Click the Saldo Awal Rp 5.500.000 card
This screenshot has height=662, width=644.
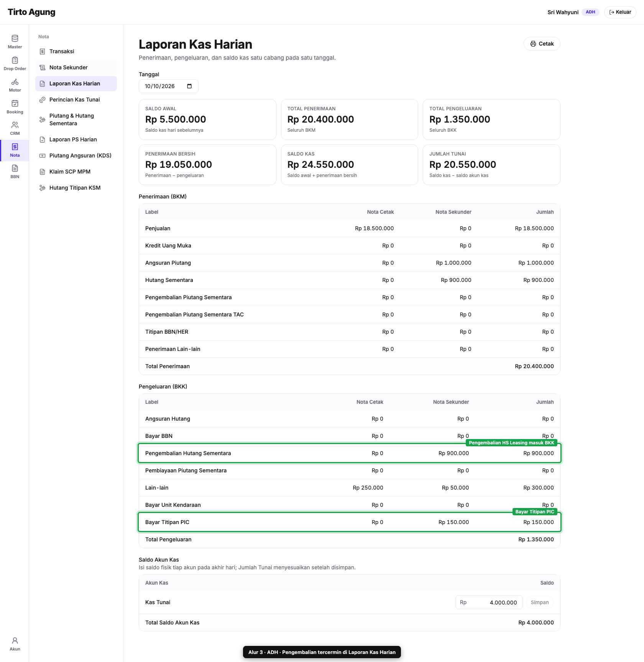point(207,120)
